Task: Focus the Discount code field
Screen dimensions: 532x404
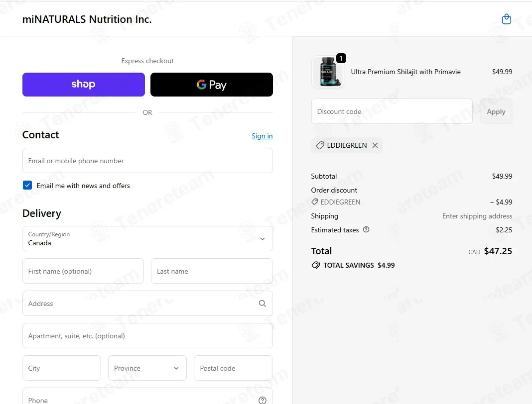Action: point(392,111)
